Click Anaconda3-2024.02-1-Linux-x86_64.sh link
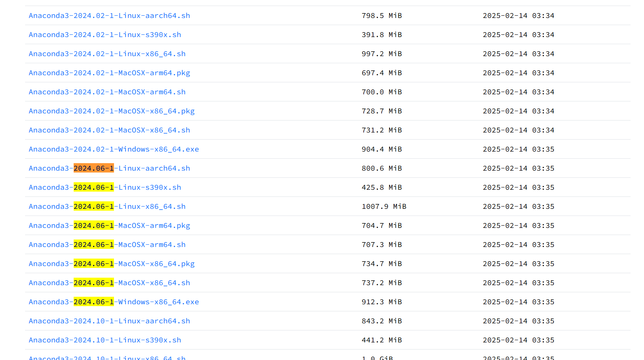This screenshot has height=360, width=644. pyautogui.click(x=107, y=54)
